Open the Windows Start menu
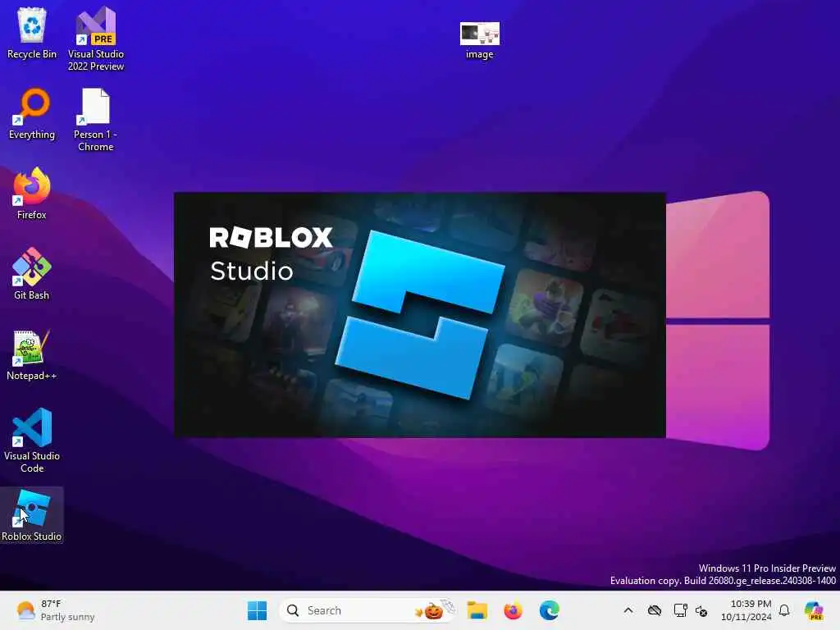Viewport: 840px width, 630px height. pos(257,610)
